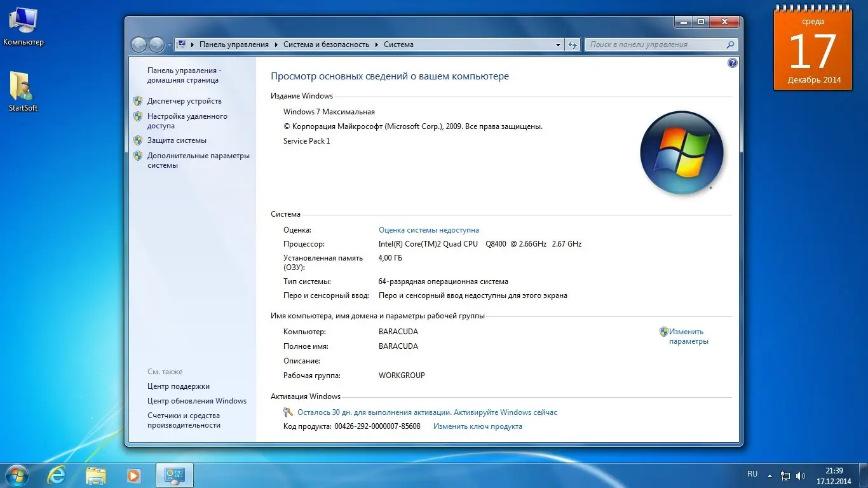Open Панель управления - домашняя страница link
This screenshot has width=868, height=488.
pos(184,76)
